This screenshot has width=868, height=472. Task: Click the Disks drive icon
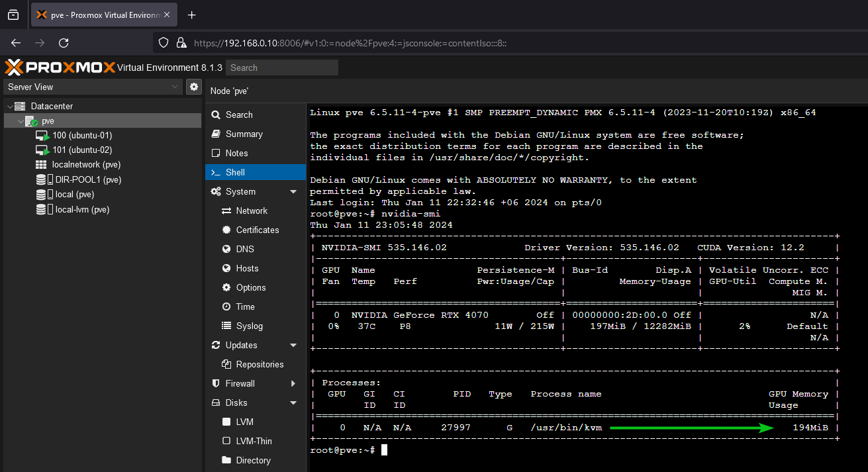point(216,402)
